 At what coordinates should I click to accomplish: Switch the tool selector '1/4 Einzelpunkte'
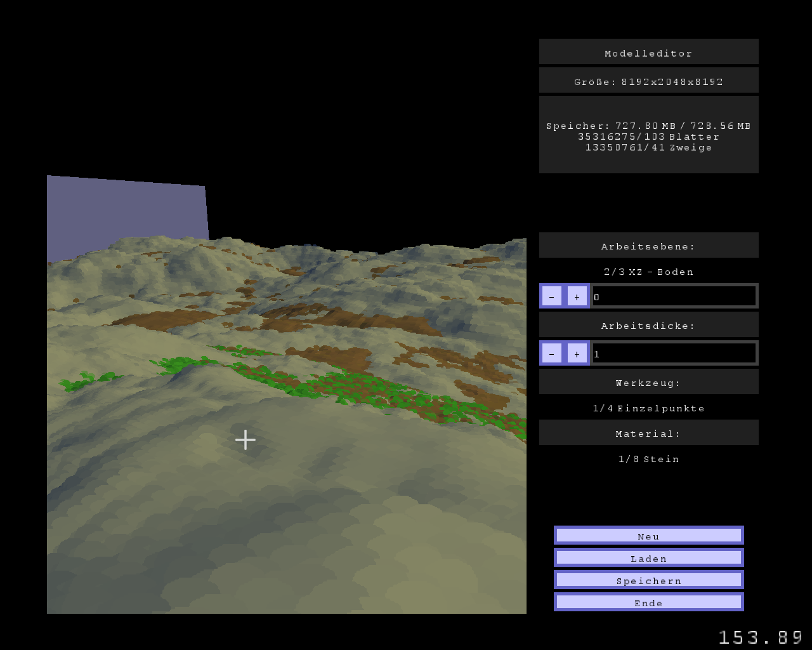pyautogui.click(x=648, y=408)
